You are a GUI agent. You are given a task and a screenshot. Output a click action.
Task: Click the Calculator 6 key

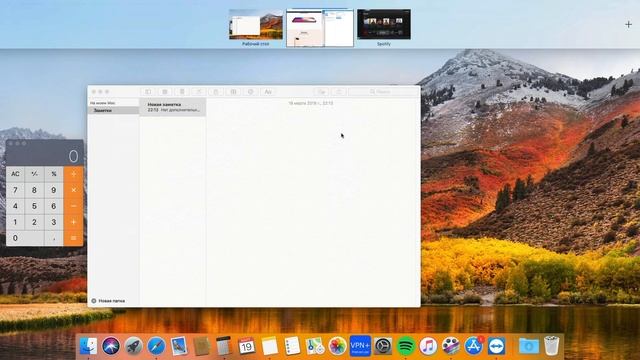(x=53, y=206)
